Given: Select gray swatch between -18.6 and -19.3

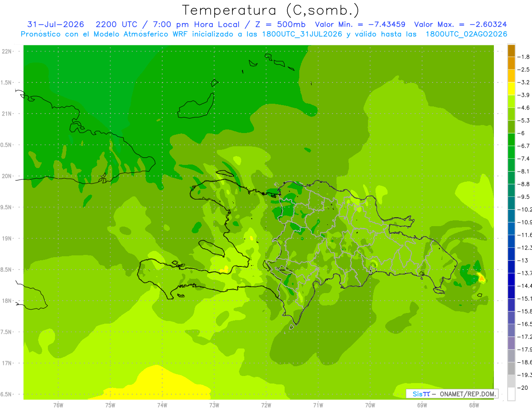Looking at the screenshot, I should 511,368.
